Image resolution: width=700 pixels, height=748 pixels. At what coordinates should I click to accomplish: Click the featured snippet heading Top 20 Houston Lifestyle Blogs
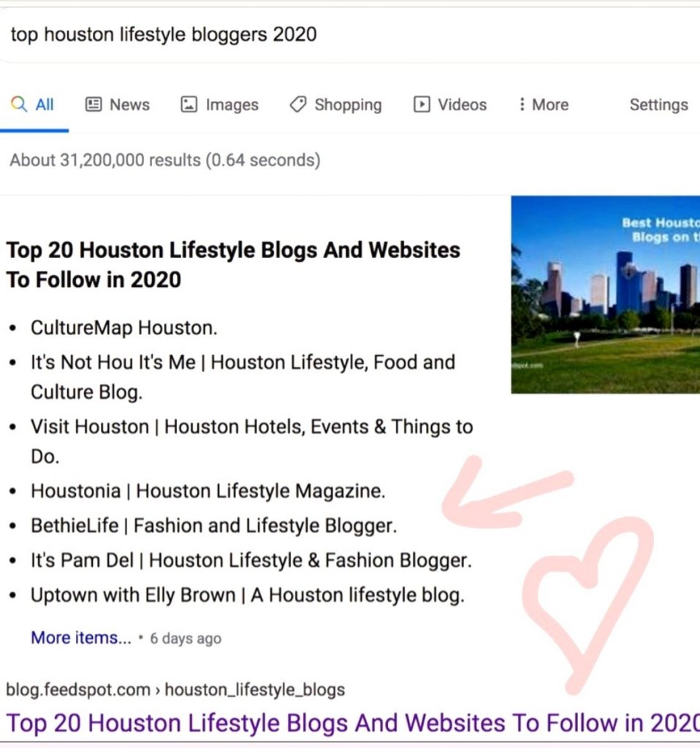click(x=233, y=264)
